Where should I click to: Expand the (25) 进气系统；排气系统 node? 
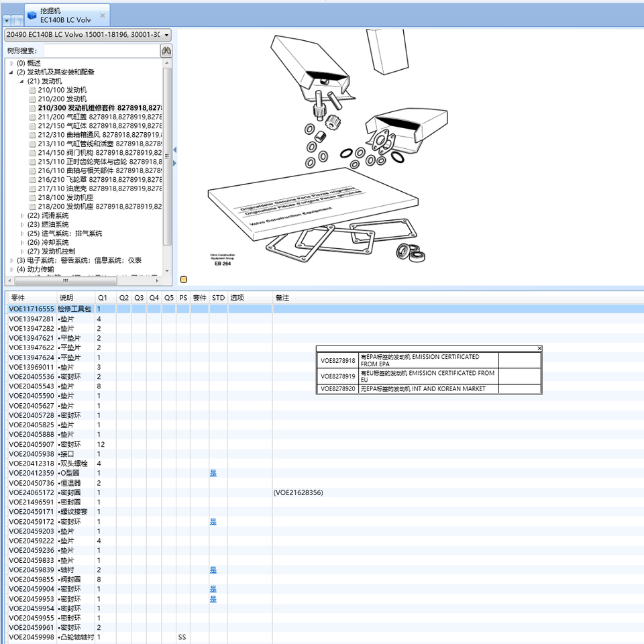tap(22, 233)
